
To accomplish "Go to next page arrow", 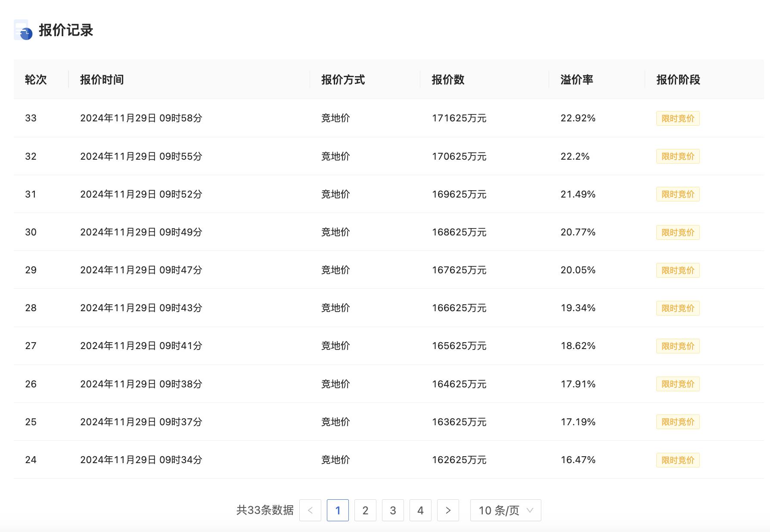I will coord(448,510).
